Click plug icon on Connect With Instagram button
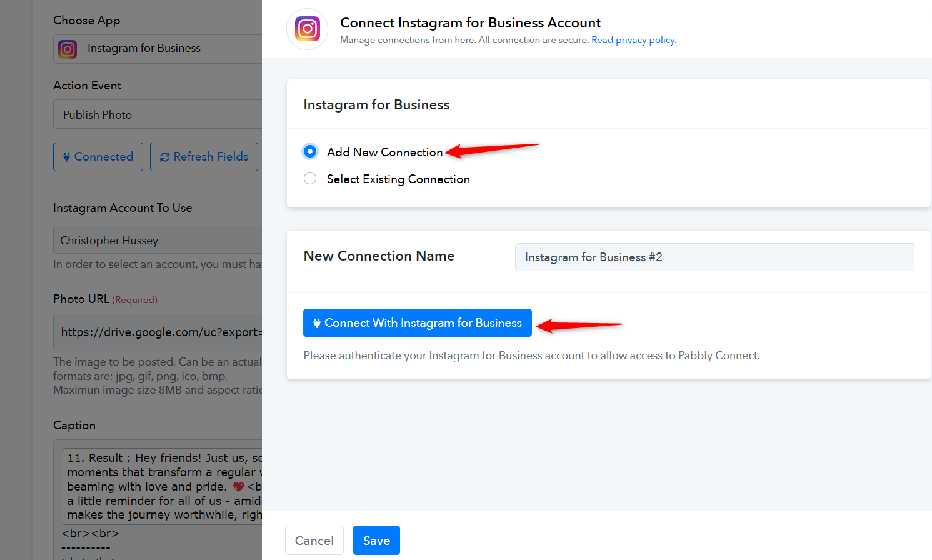 [317, 323]
